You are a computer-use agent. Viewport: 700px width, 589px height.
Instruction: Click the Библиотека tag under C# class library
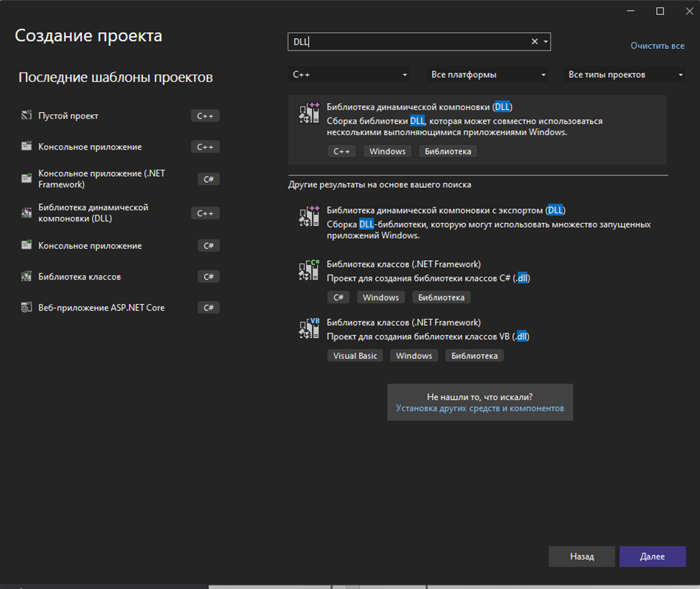coord(441,297)
